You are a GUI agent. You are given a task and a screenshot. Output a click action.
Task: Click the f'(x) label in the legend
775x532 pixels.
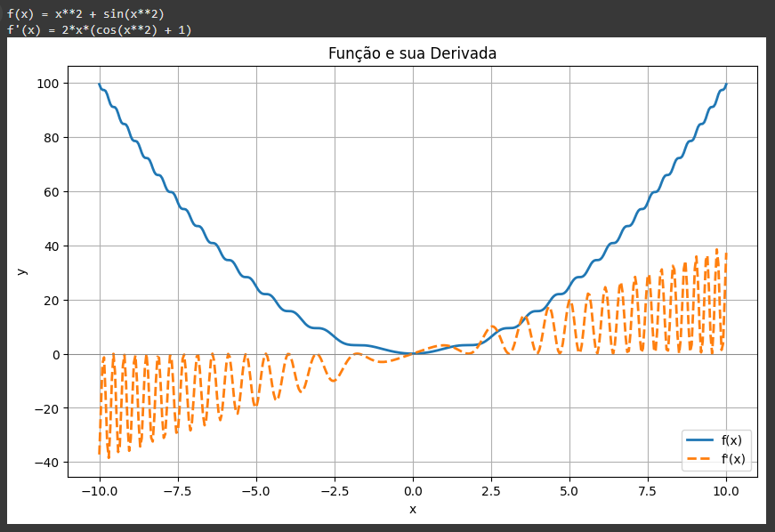732,460
